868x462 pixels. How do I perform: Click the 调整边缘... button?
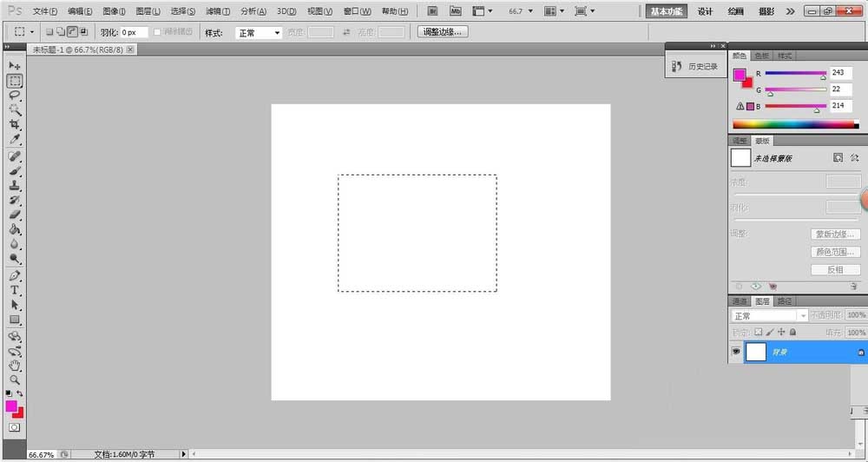click(443, 32)
